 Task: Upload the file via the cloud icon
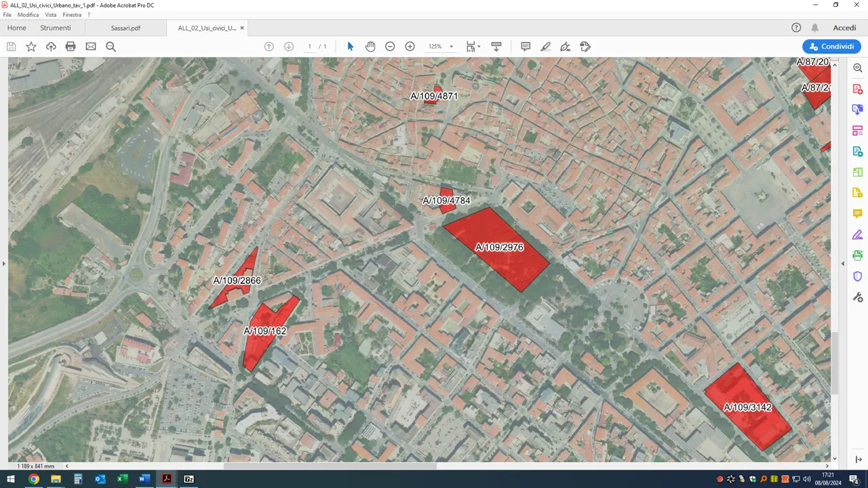[x=51, y=47]
